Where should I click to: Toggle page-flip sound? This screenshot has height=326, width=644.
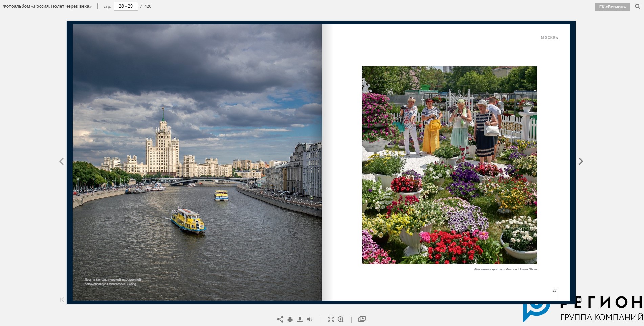pos(310,319)
